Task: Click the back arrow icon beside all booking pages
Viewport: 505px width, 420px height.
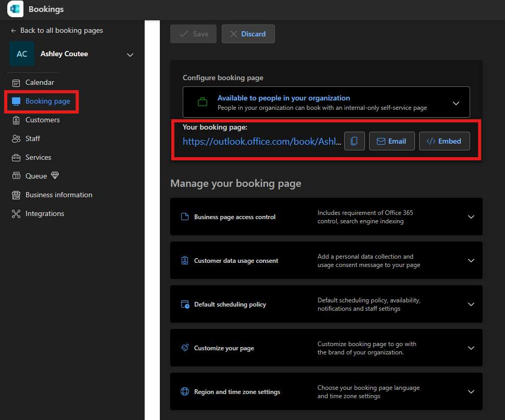Action: click(x=13, y=31)
